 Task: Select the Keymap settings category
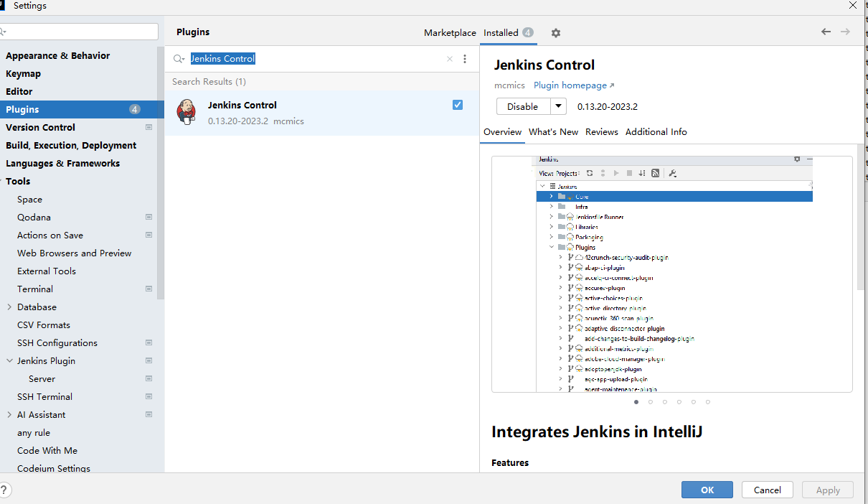click(24, 73)
